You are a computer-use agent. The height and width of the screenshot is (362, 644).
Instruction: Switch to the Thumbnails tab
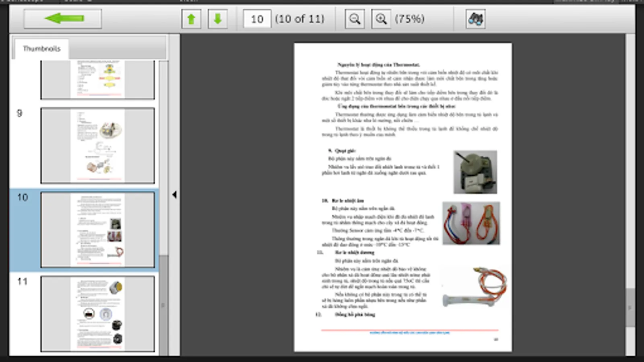tap(42, 48)
